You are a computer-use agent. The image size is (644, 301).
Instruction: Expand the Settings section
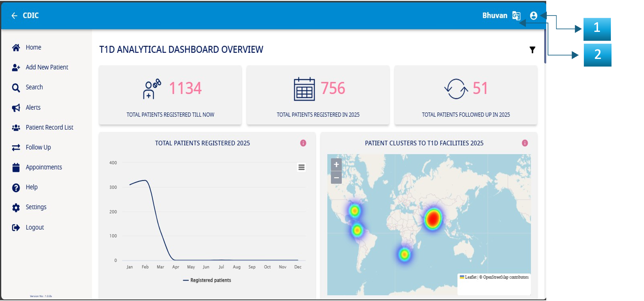36,207
